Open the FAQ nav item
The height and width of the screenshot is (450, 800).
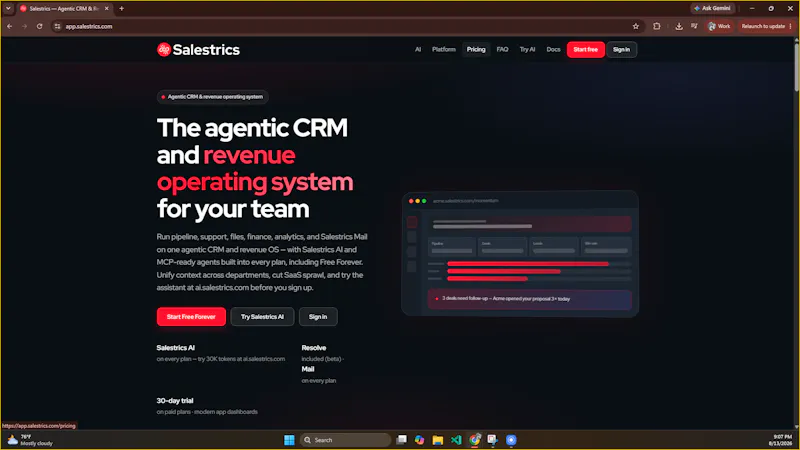[503, 49]
